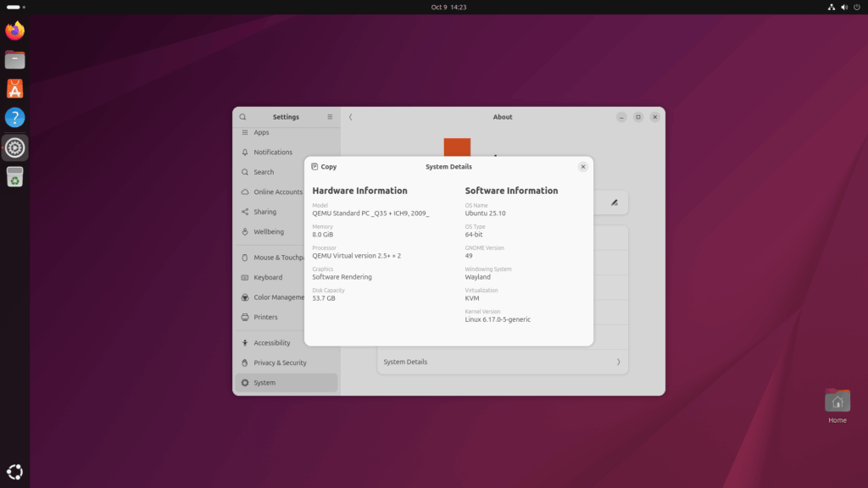The height and width of the screenshot is (488, 868).
Task: Click memory value 8.0 GiB
Action: point(322,235)
